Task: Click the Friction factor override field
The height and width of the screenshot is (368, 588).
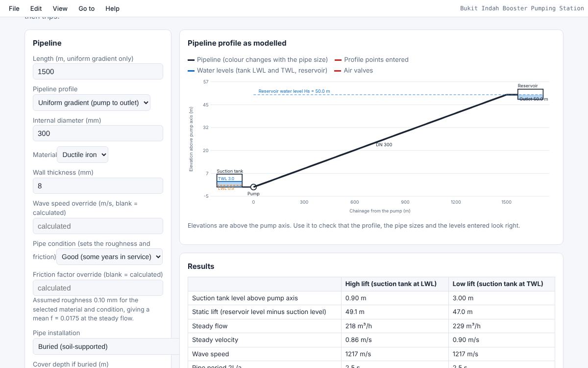Action: pyautogui.click(x=98, y=288)
